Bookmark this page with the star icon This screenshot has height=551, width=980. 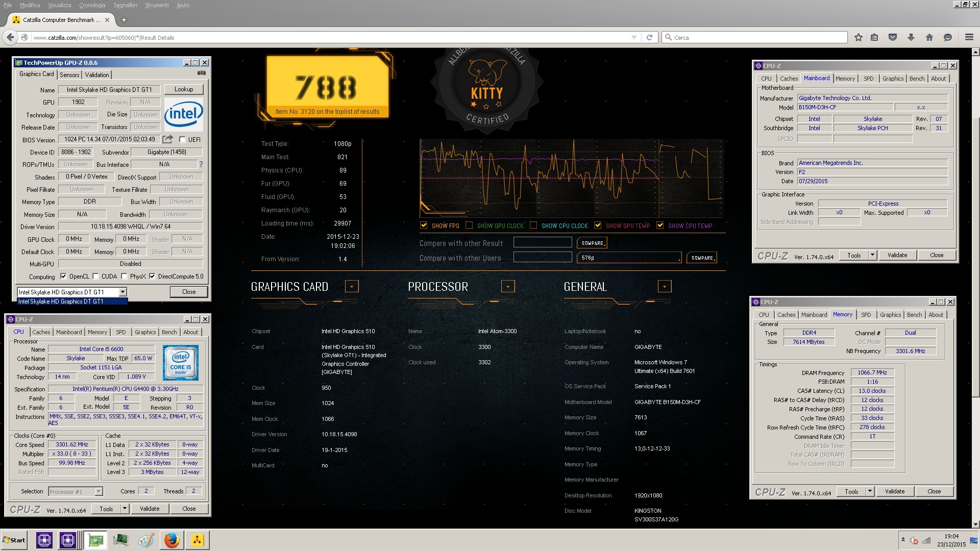tap(859, 37)
